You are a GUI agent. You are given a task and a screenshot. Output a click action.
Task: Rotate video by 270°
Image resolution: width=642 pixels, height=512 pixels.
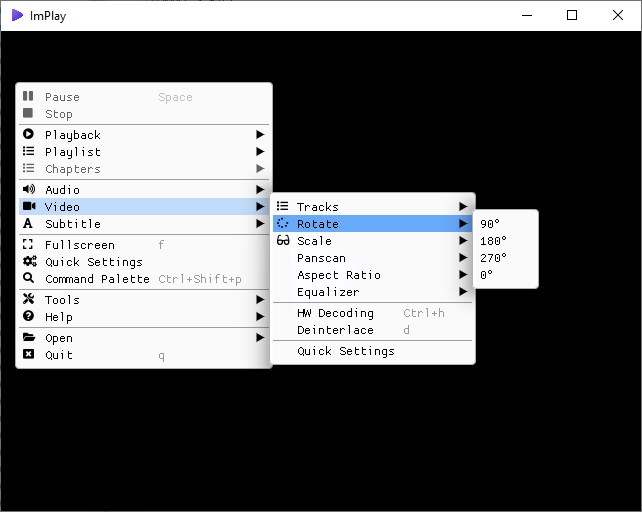point(506,258)
